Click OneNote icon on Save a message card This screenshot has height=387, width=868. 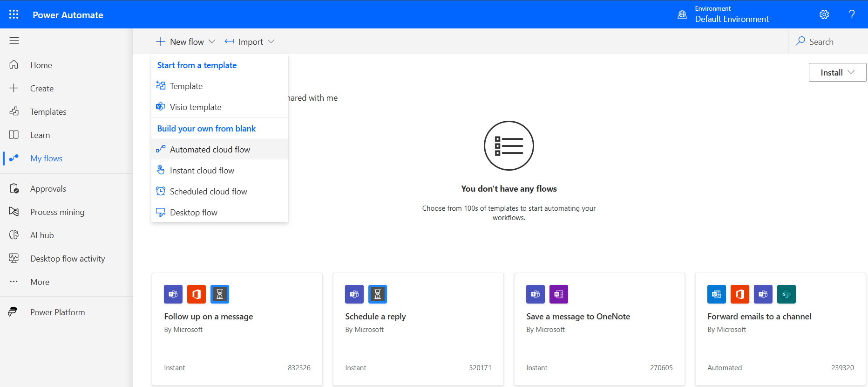(559, 294)
